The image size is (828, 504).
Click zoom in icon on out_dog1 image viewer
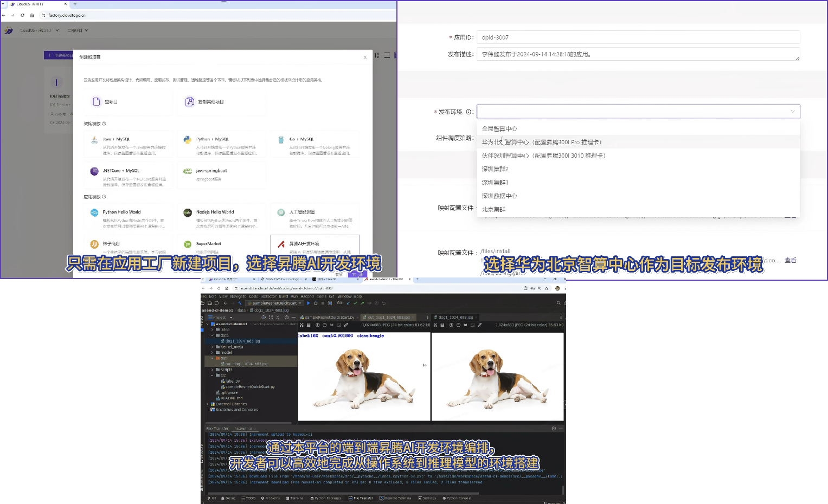coord(317,325)
